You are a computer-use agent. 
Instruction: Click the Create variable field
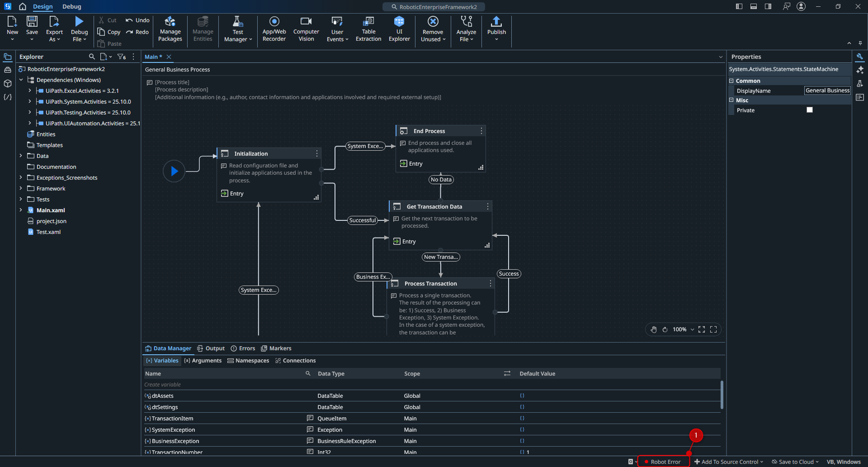click(432, 385)
